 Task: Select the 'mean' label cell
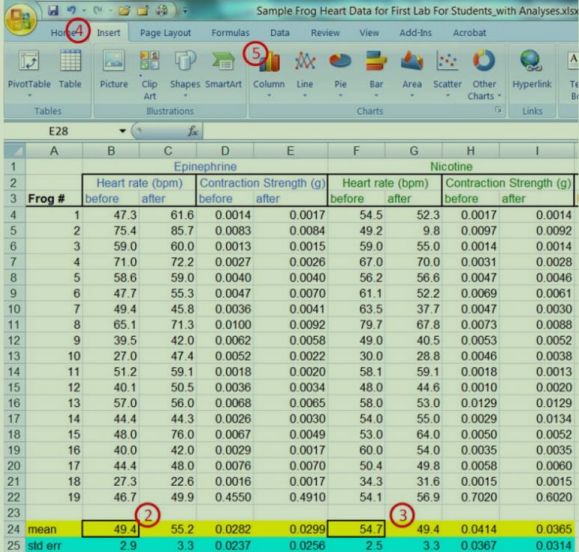54,529
